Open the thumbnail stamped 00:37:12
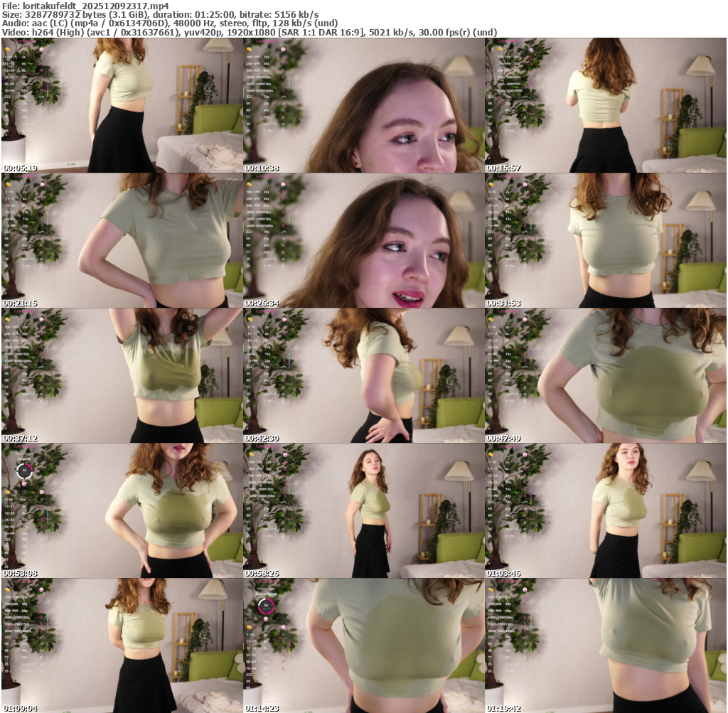The image size is (728, 713). click(122, 375)
